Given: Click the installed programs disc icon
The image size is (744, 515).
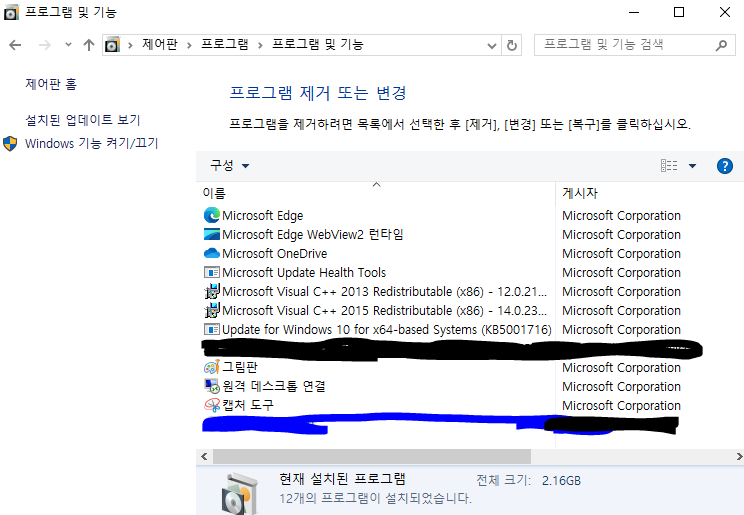Looking at the screenshot, I should 240,494.
